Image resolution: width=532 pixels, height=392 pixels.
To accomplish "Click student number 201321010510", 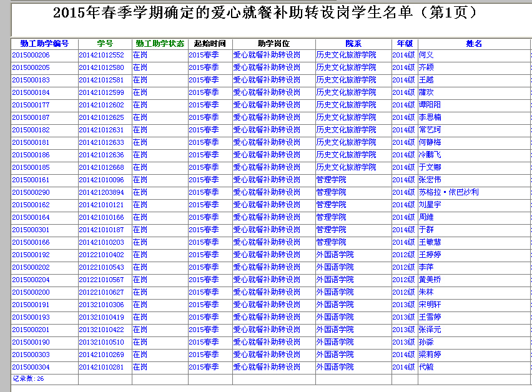I will pyautogui.click(x=101, y=342).
